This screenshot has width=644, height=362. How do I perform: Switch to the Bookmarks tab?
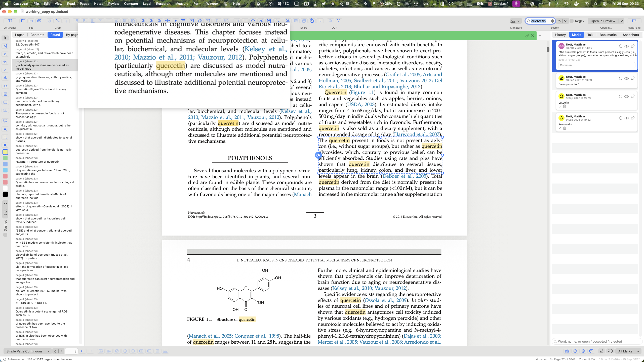(x=608, y=35)
